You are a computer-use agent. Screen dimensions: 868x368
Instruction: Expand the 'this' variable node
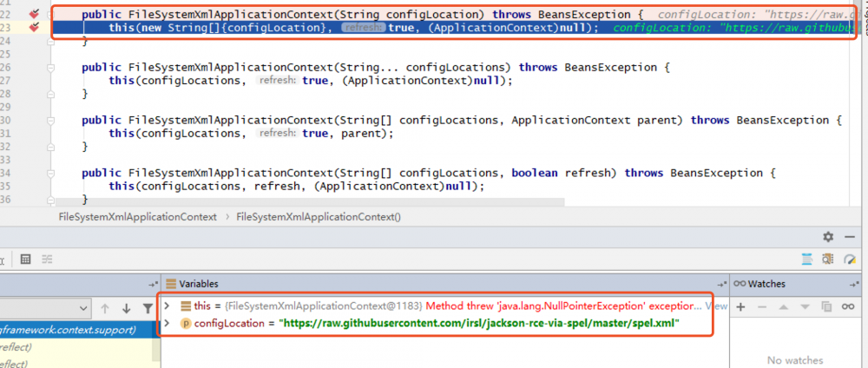167,306
